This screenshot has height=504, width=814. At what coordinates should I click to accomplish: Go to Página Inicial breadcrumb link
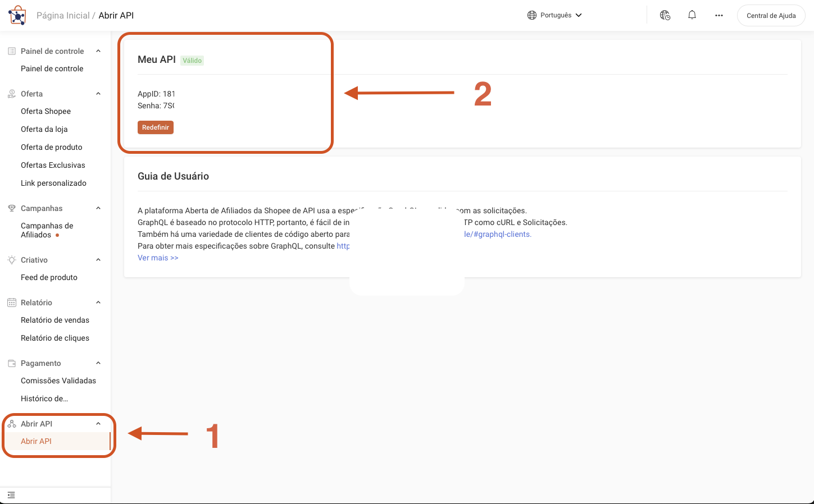(63, 16)
